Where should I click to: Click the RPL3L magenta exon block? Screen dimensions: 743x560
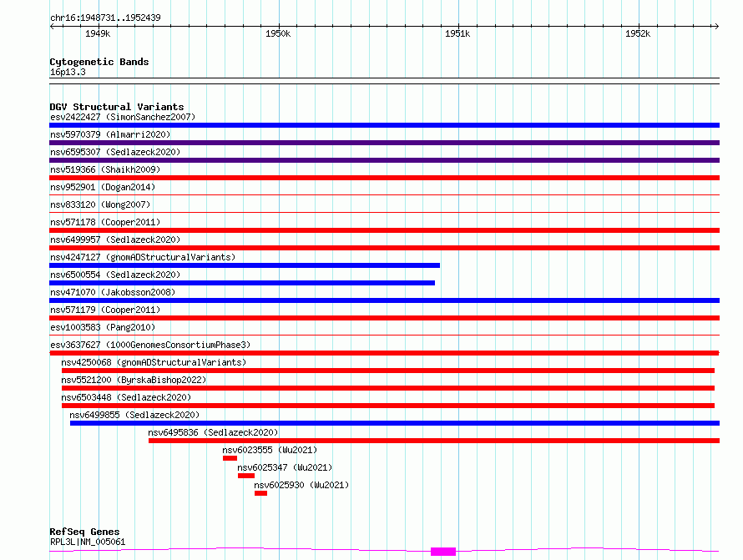point(443,552)
